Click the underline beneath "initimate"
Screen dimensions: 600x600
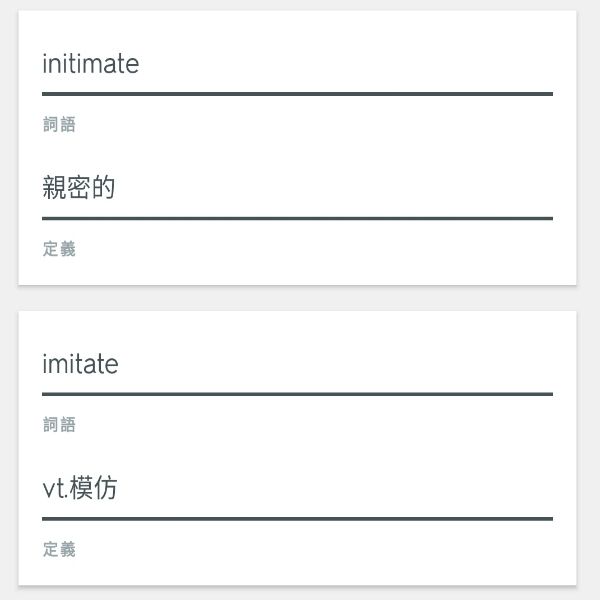point(297,94)
